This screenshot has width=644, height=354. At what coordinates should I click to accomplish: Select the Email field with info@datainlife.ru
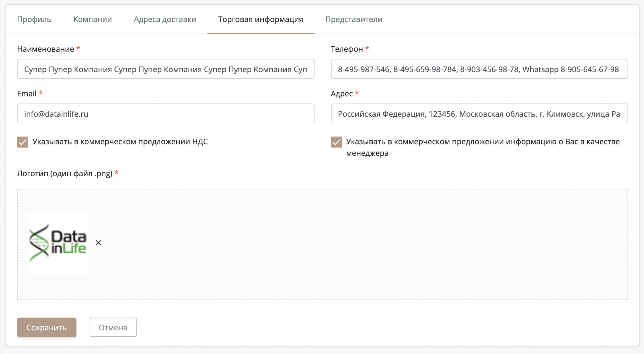tap(165, 114)
